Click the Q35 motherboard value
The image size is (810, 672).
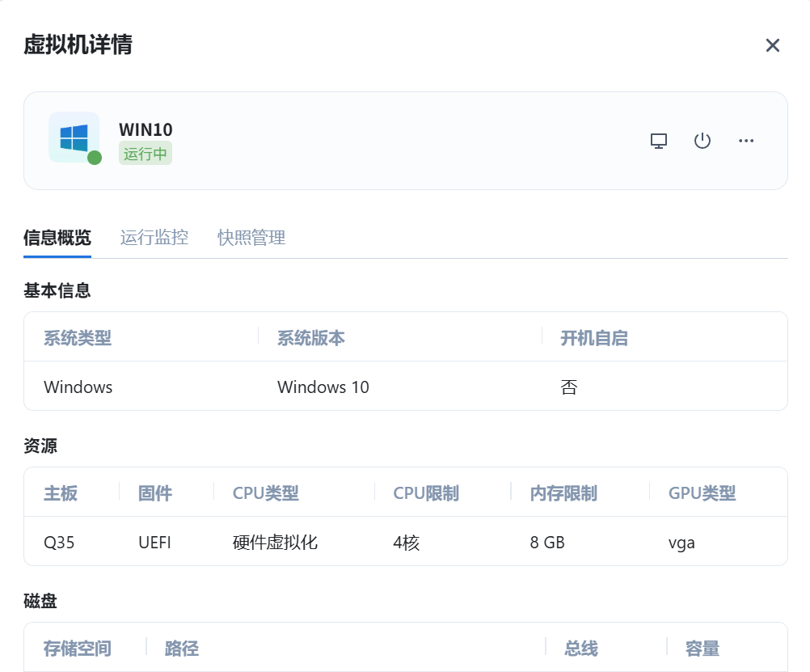point(59,543)
